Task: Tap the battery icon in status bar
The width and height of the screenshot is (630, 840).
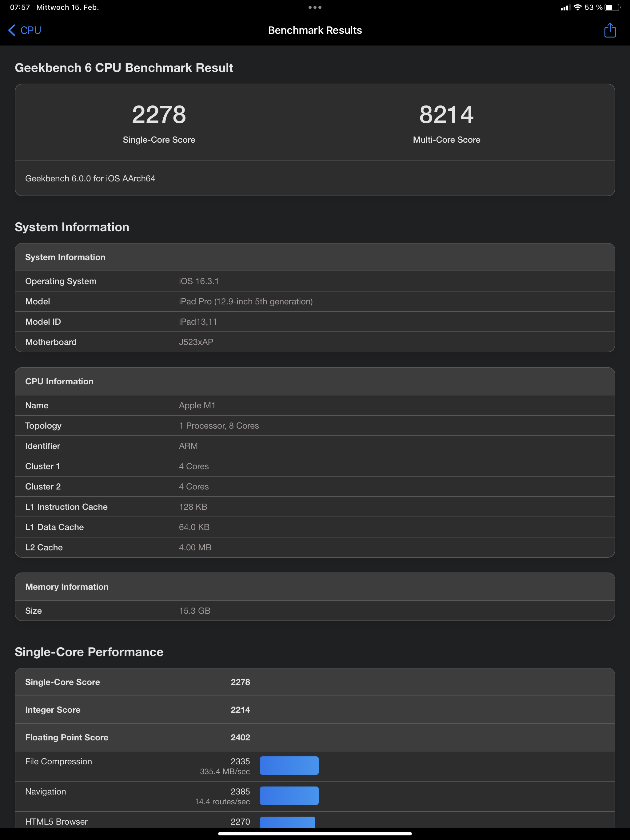Action: [x=612, y=7]
